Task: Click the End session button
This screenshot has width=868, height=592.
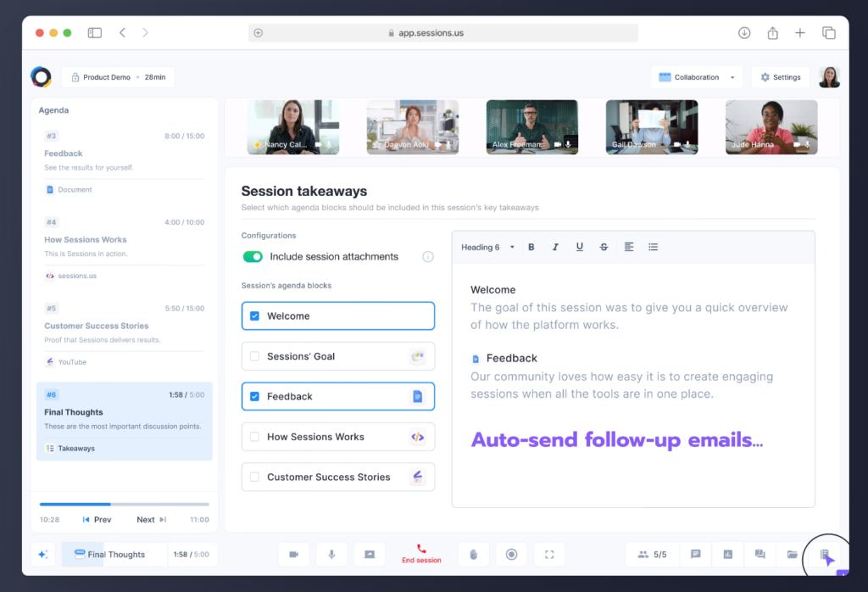Action: click(x=421, y=555)
